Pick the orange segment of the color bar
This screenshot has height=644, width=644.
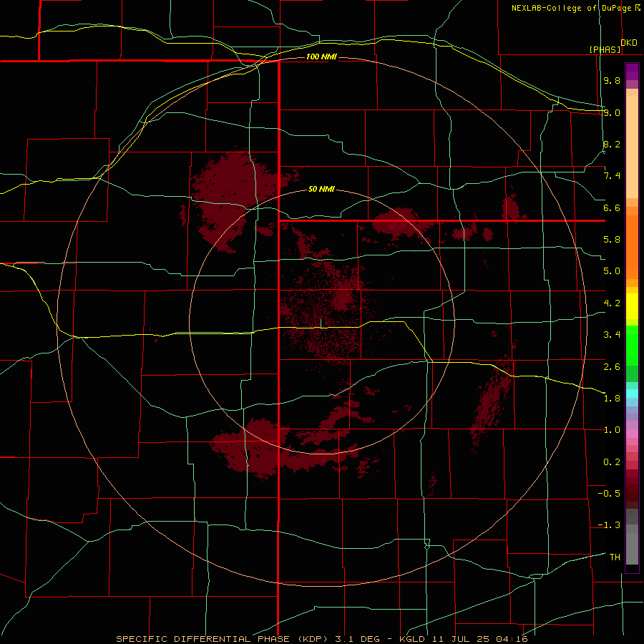[x=632, y=248]
